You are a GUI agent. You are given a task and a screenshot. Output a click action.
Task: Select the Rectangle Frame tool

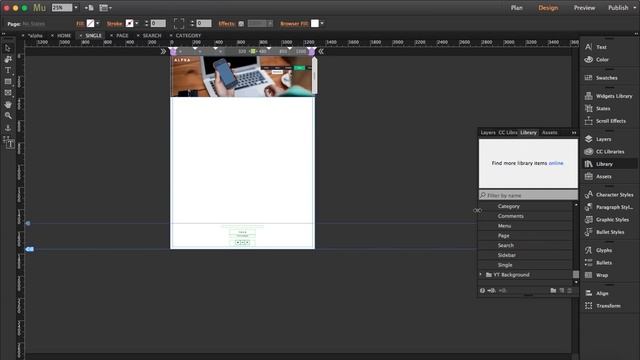pos(8,93)
